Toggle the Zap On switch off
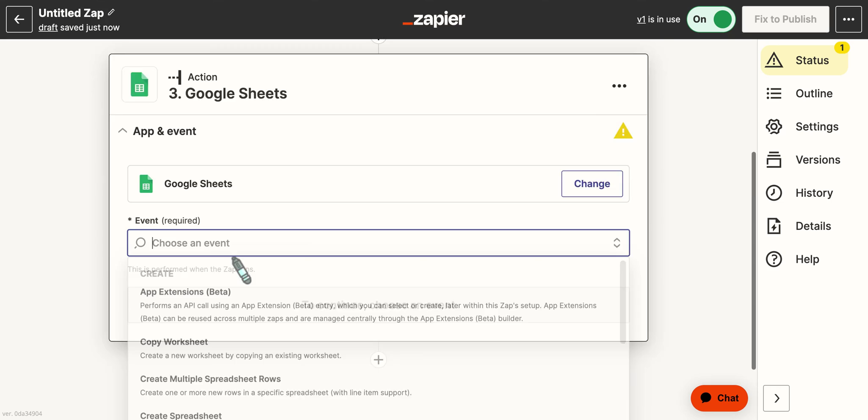Image resolution: width=868 pixels, height=420 pixels. point(711,19)
